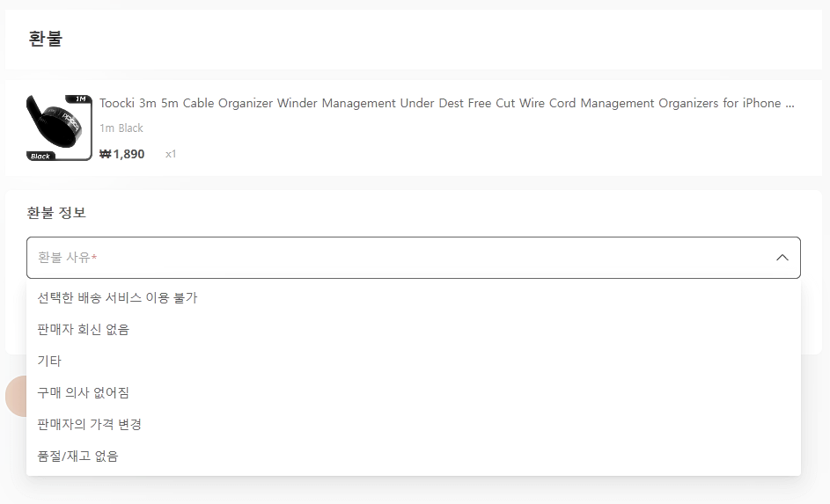Select 선택한 배송 서비스 이용 불가 option
The height and width of the screenshot is (504, 830).
[x=414, y=298]
